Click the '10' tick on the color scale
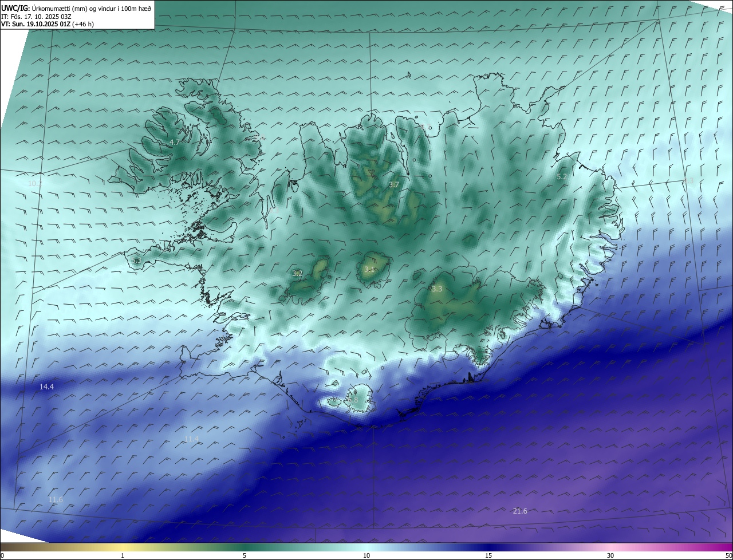Image resolution: width=733 pixels, height=560 pixels. point(366,555)
